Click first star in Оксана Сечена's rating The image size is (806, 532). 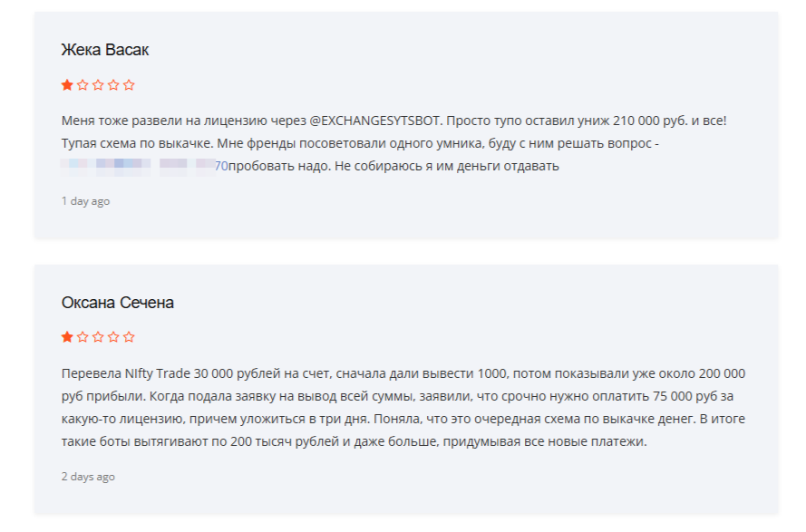[x=67, y=337]
